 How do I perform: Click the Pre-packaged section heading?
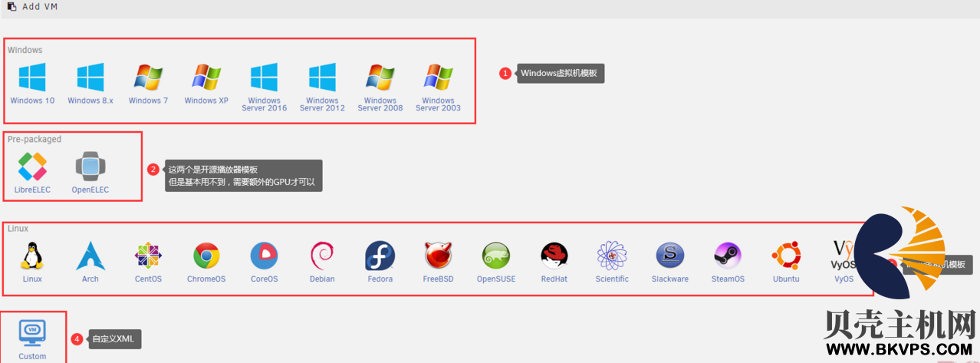tap(35, 140)
